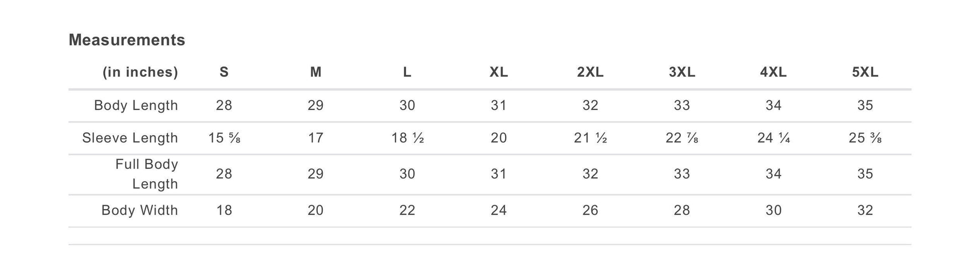Click the Measurements heading
Viewport: 980px width, 278px height.
[127, 40]
